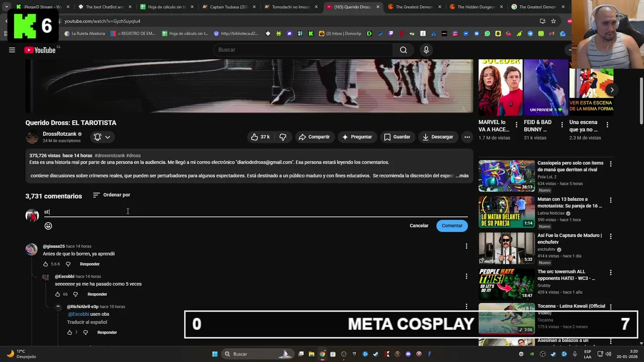Open Inbox Donoclip bookmark
Viewport: 644px width, 362px height.
[341, 34]
